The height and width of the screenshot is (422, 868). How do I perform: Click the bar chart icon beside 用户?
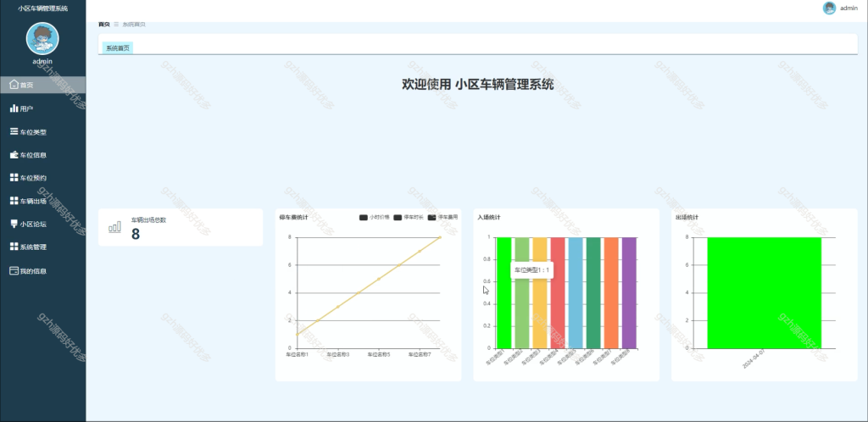pyautogui.click(x=14, y=108)
